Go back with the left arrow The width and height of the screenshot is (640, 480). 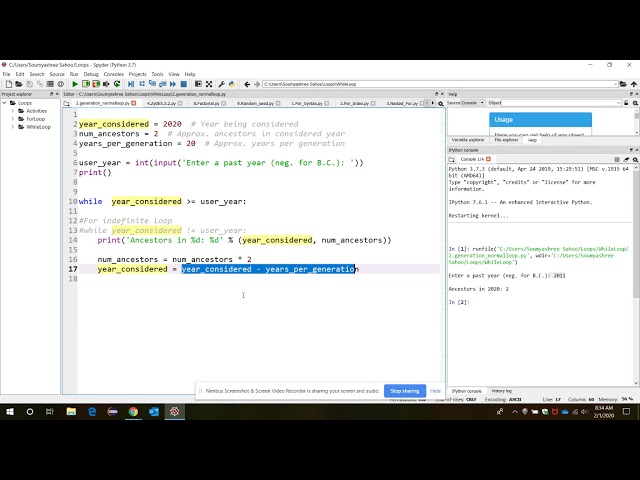247,84
